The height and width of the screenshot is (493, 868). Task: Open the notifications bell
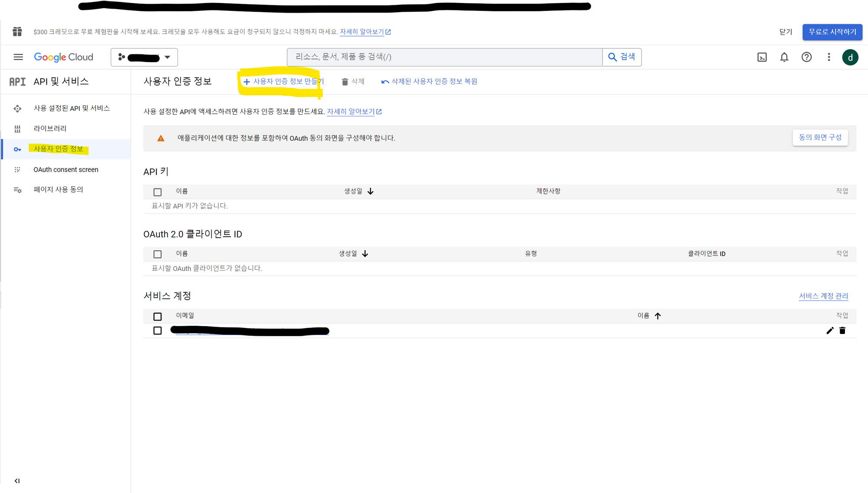coord(784,57)
